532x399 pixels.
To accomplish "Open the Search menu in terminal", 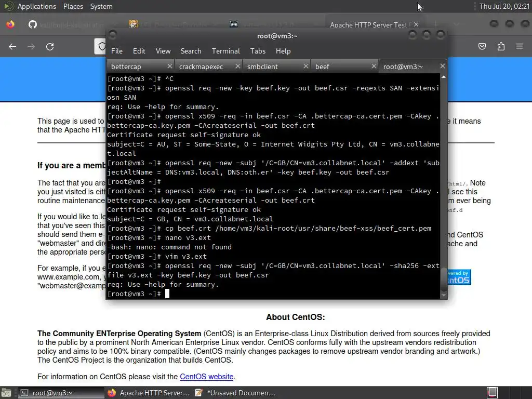I will pos(191,51).
